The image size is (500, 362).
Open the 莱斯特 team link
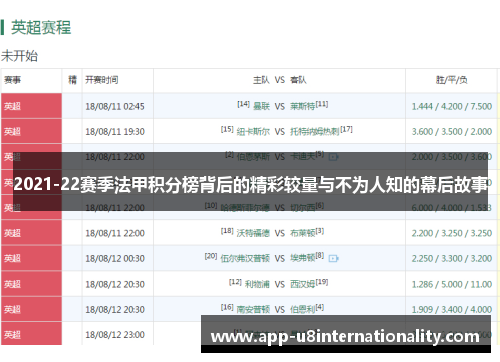point(302,106)
